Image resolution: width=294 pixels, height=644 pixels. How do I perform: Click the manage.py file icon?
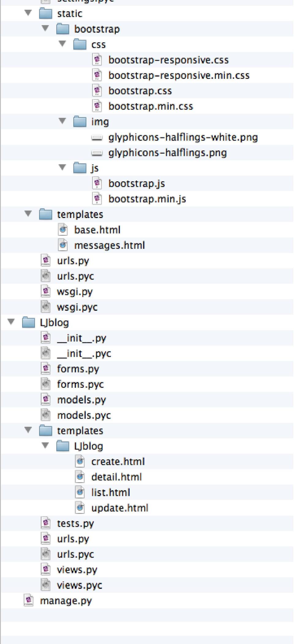pos(28,601)
